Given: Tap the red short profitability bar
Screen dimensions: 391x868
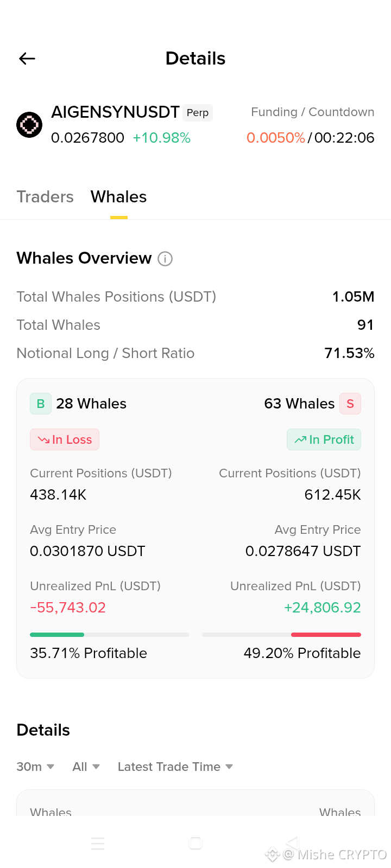Looking at the screenshot, I should 326,635.
